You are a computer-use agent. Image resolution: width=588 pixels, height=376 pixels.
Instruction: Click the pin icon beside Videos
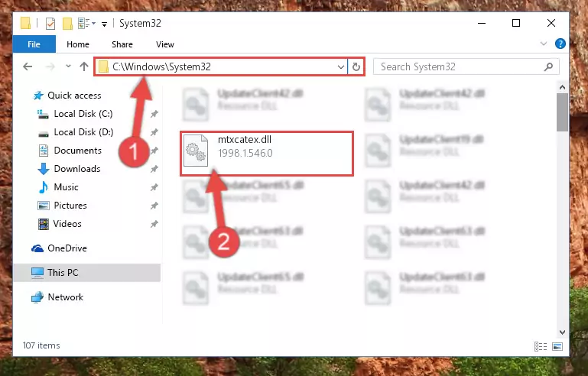click(x=154, y=224)
